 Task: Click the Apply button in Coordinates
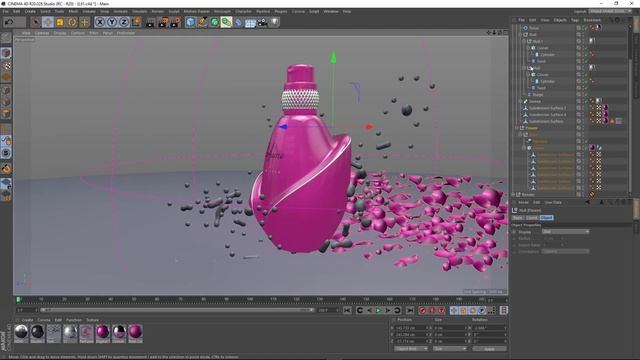(x=489, y=349)
